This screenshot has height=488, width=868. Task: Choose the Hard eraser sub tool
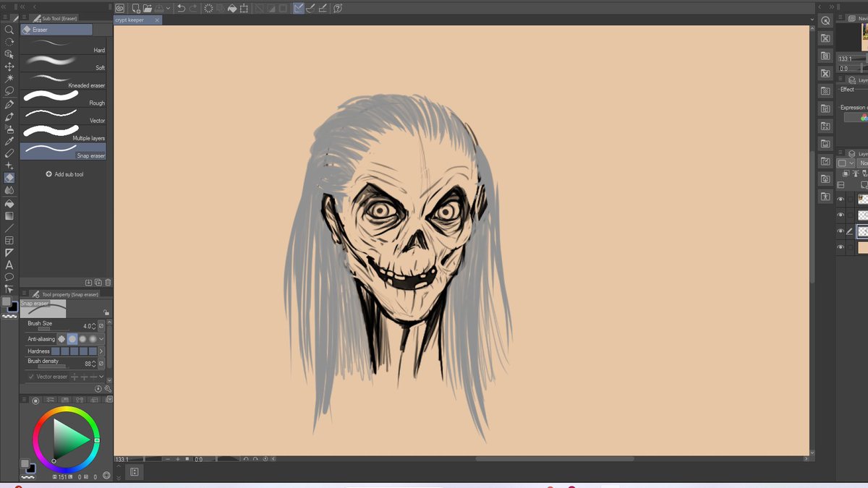tap(64, 46)
